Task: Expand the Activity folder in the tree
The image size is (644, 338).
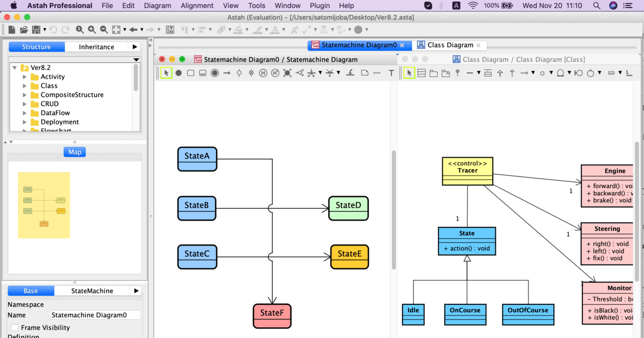Action: click(25, 76)
